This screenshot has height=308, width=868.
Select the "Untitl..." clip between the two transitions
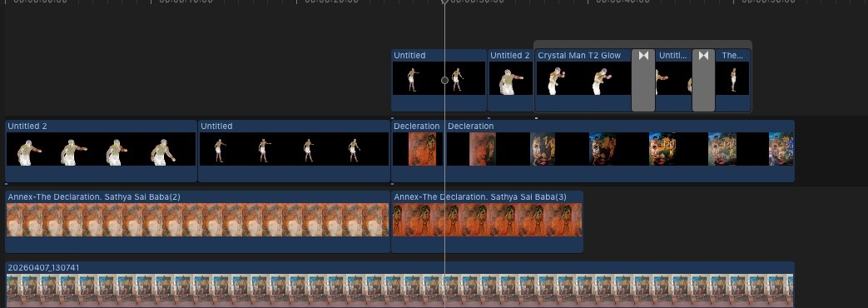click(x=674, y=80)
